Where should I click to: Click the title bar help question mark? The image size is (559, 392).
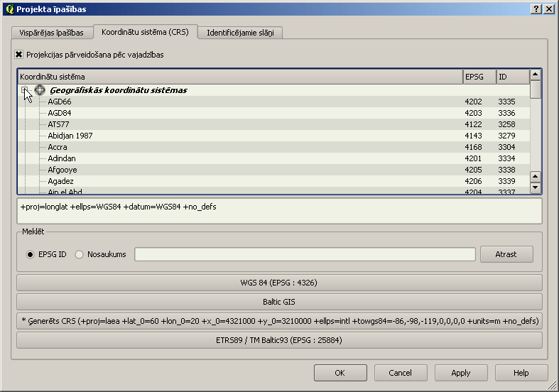pos(536,9)
